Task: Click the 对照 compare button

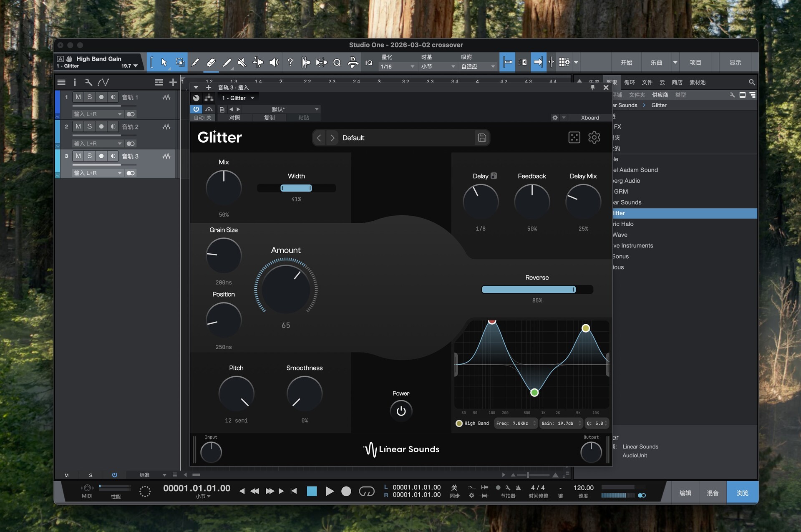Action: [234, 118]
